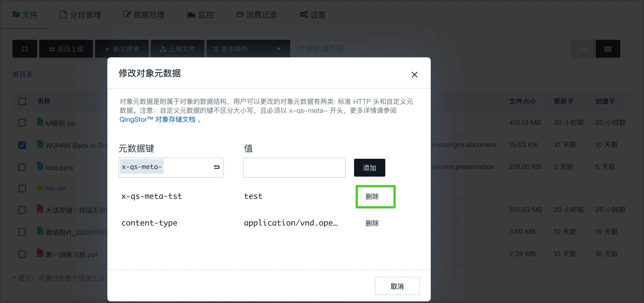Switch to the 监控 tab

point(200,15)
